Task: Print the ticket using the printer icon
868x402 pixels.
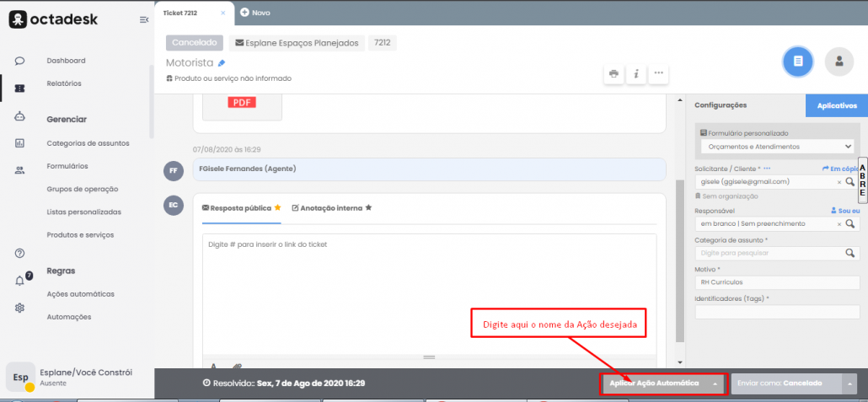Action: [x=613, y=73]
